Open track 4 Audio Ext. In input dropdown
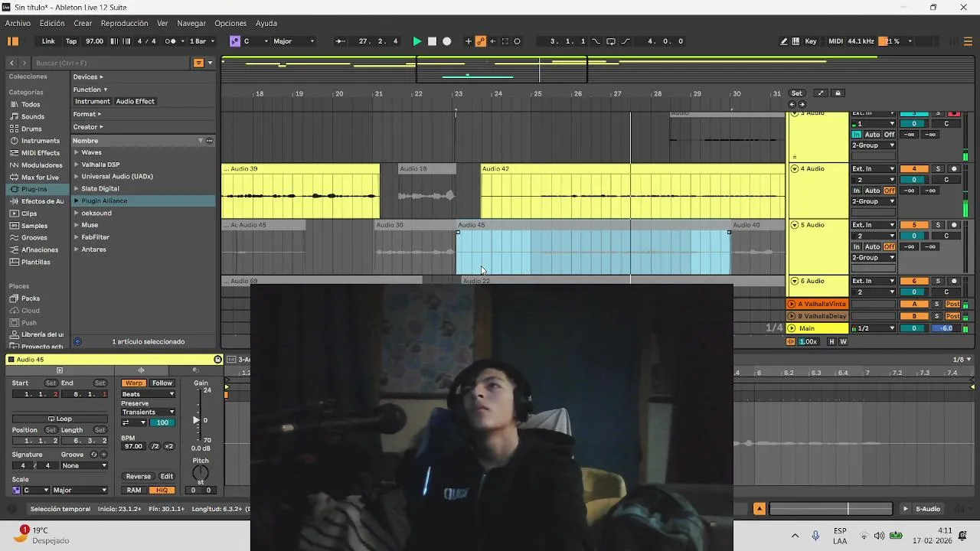The image size is (980, 551). pyautogui.click(x=874, y=168)
